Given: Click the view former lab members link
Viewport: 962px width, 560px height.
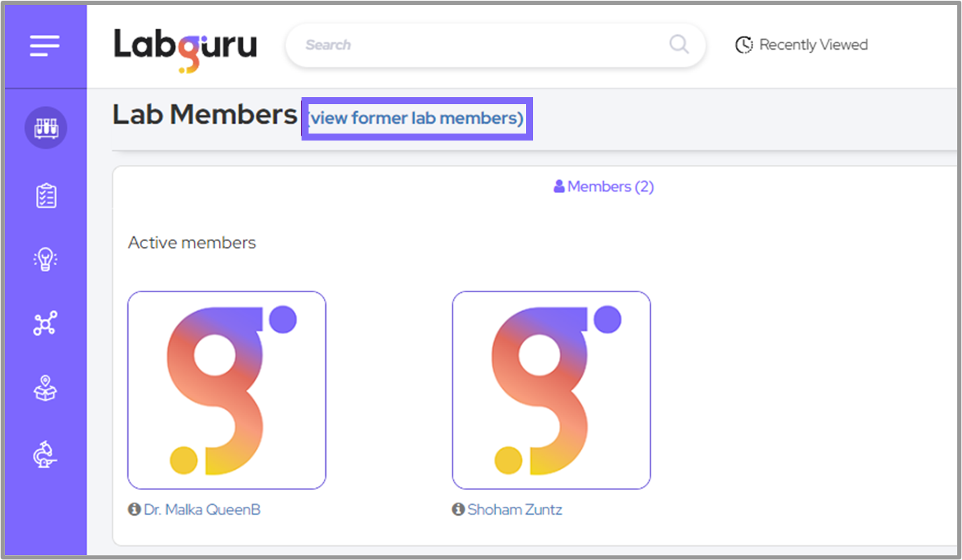Looking at the screenshot, I should (x=416, y=118).
